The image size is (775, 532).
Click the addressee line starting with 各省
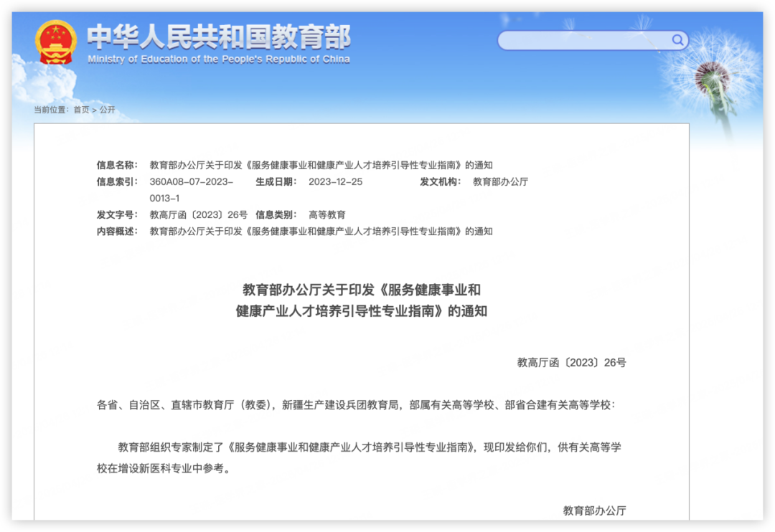click(x=355, y=405)
